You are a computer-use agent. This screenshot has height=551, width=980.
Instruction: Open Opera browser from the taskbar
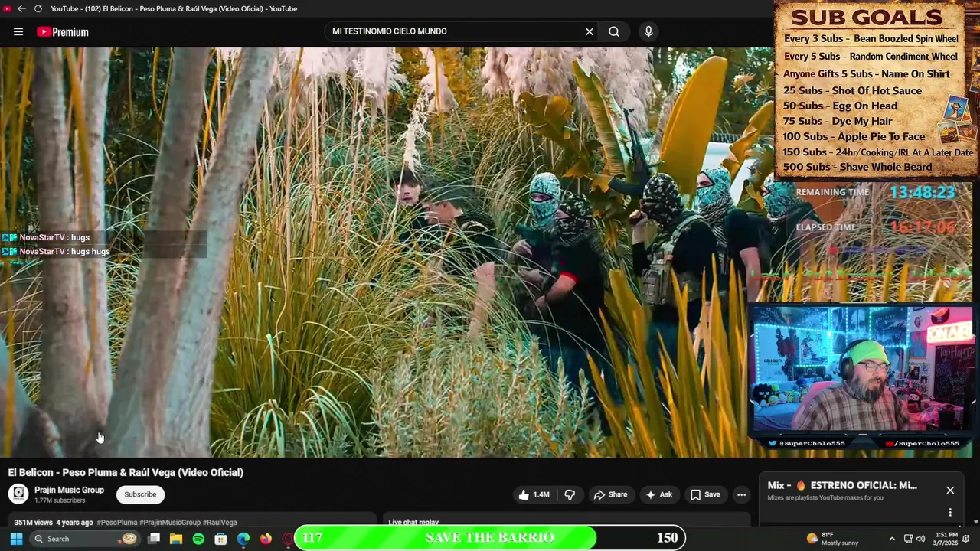[x=288, y=539]
